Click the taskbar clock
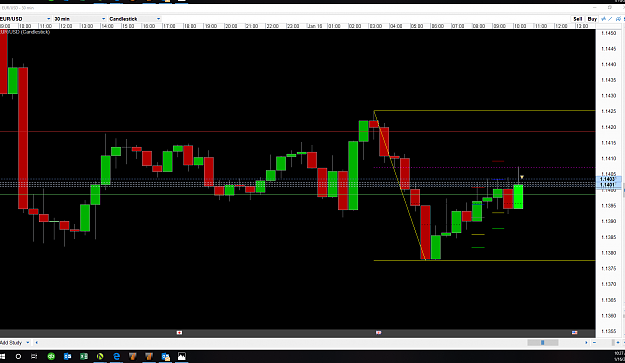Screen dimensions: 625x363 click(x=619, y=356)
